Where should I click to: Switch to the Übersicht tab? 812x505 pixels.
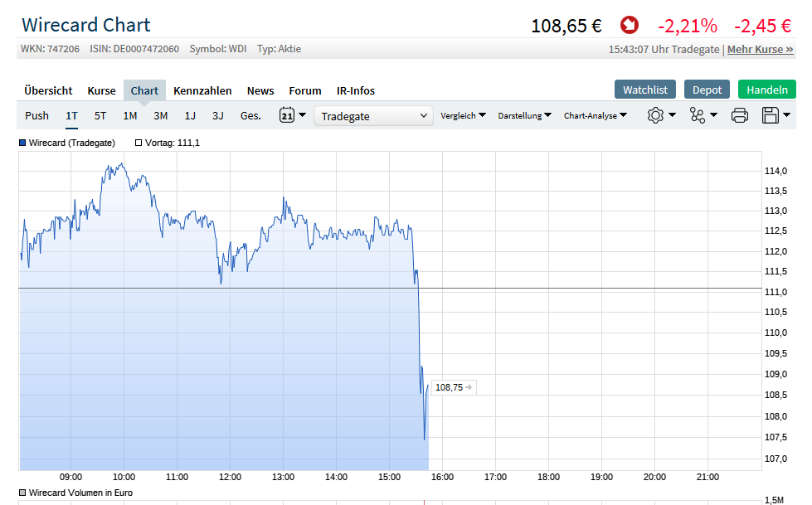(x=48, y=90)
